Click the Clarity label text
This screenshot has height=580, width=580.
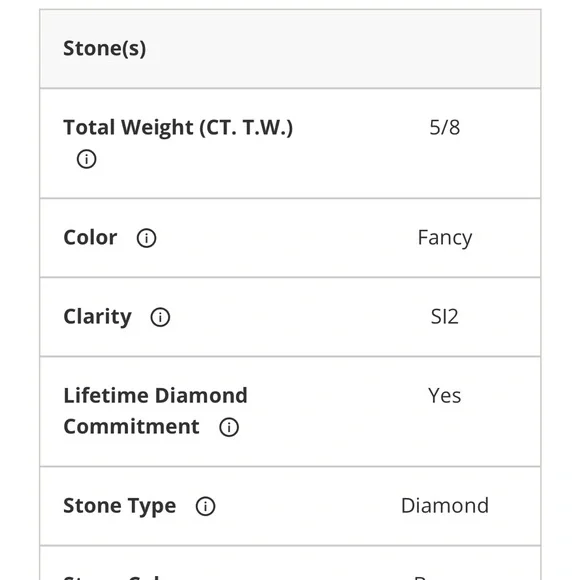tap(97, 317)
